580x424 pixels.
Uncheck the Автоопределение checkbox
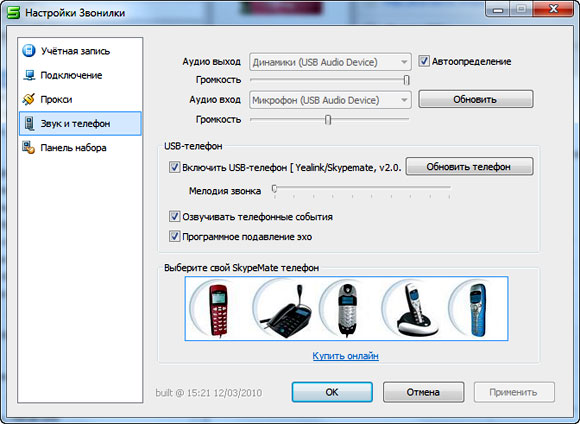click(x=424, y=61)
